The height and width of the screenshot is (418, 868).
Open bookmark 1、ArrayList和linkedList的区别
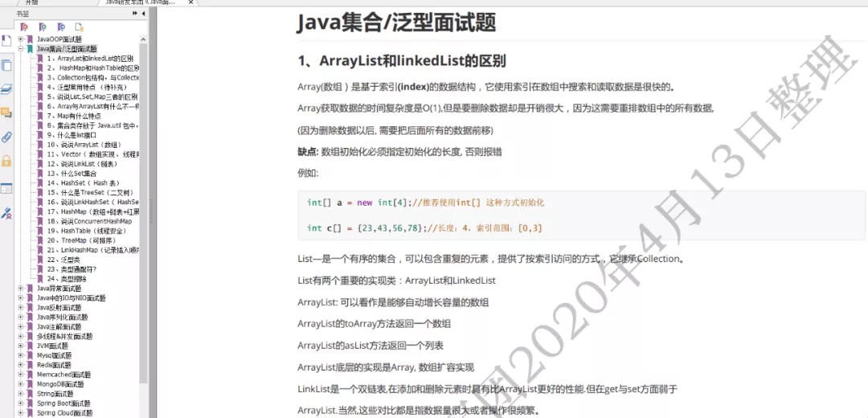[x=90, y=58]
